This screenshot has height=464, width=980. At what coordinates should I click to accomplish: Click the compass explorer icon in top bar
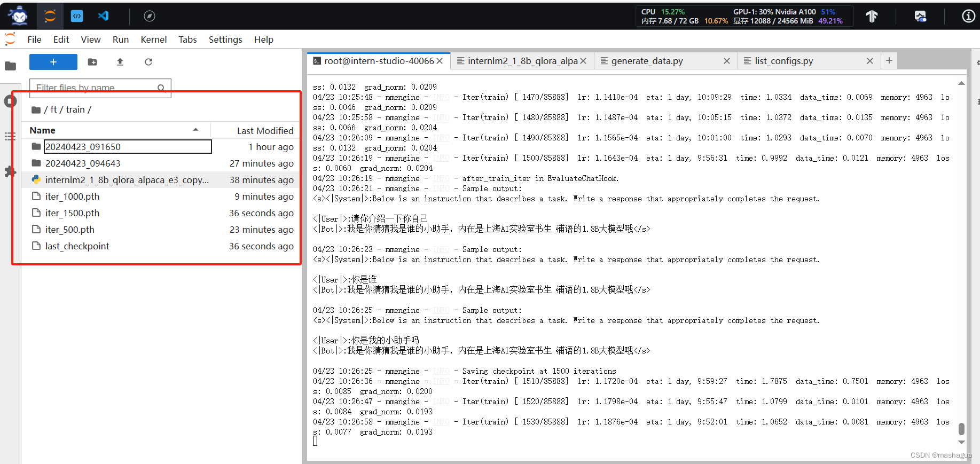click(x=150, y=16)
